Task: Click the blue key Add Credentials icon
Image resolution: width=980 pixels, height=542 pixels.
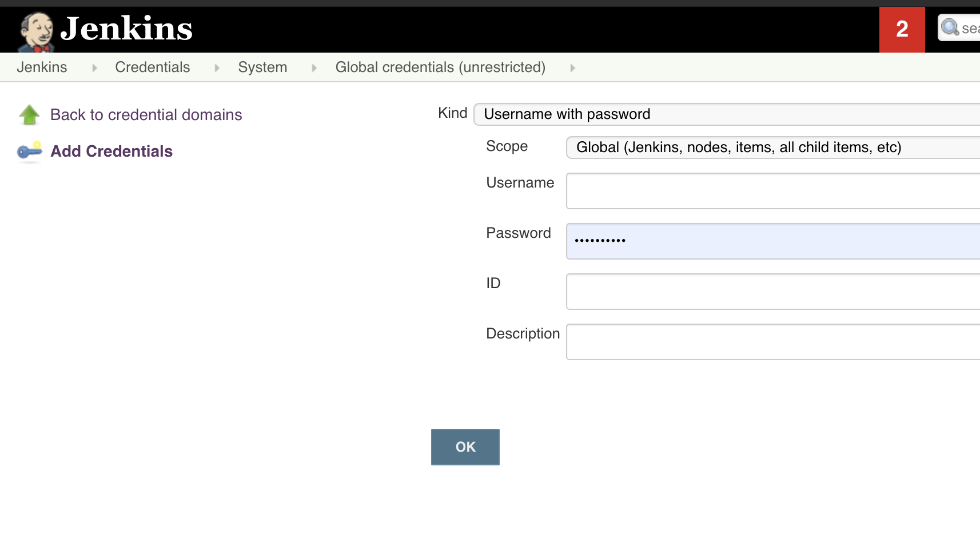Action: click(29, 152)
